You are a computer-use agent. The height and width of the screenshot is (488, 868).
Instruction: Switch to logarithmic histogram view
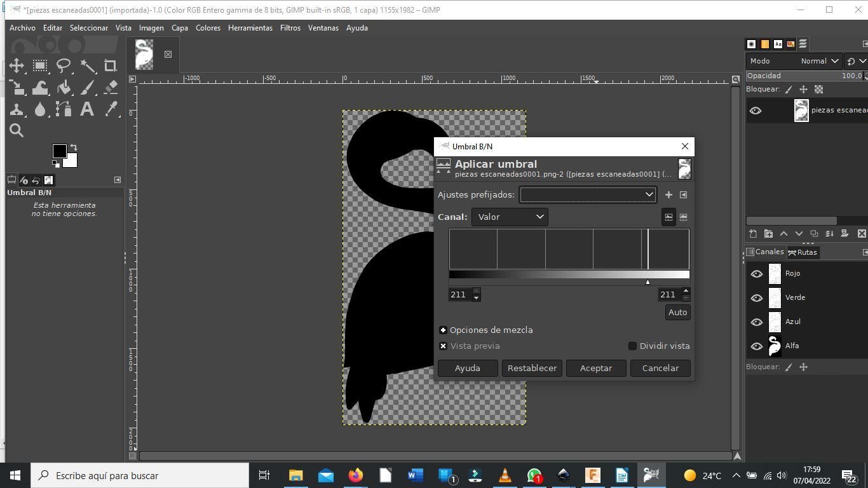[x=684, y=217]
